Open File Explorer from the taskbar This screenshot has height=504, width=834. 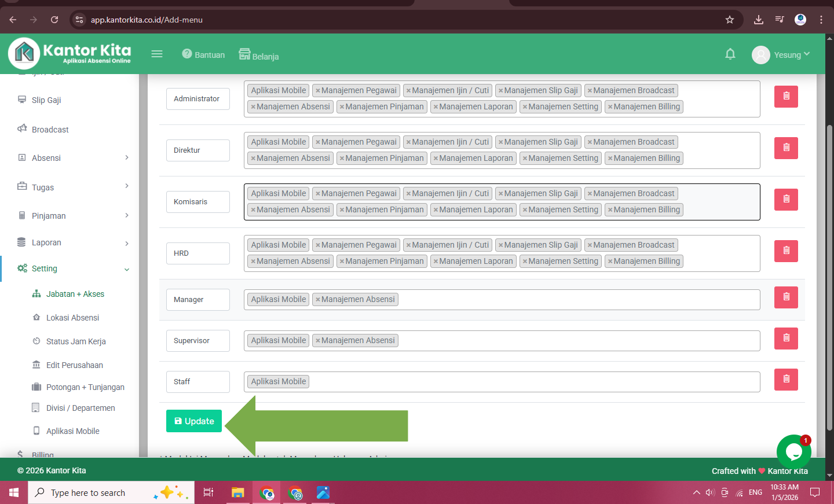point(237,493)
